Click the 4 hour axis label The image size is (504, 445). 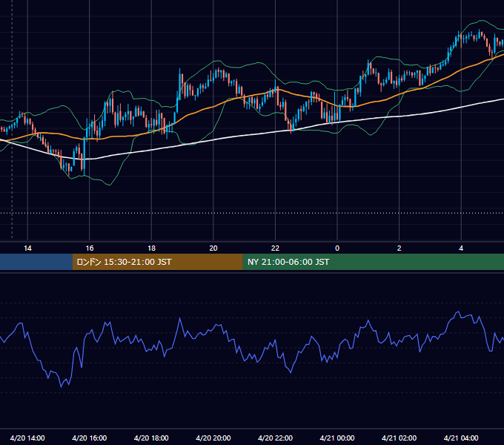(x=461, y=248)
